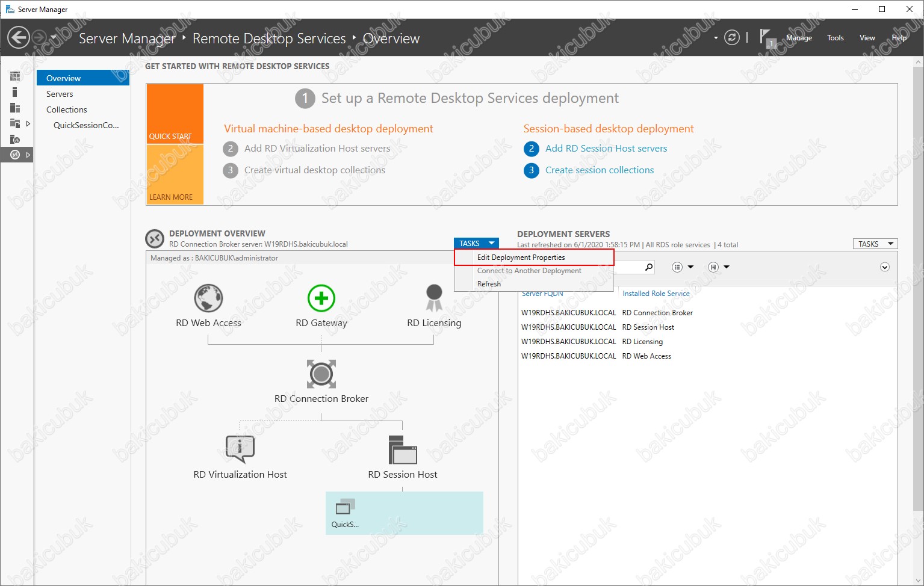
Task: Choose Connect to Another Deployment
Action: [x=534, y=271]
